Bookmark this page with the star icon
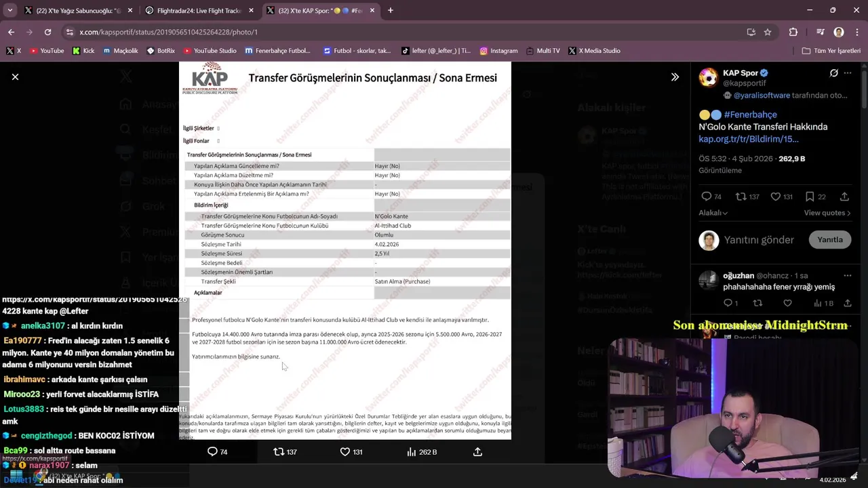 [768, 32]
